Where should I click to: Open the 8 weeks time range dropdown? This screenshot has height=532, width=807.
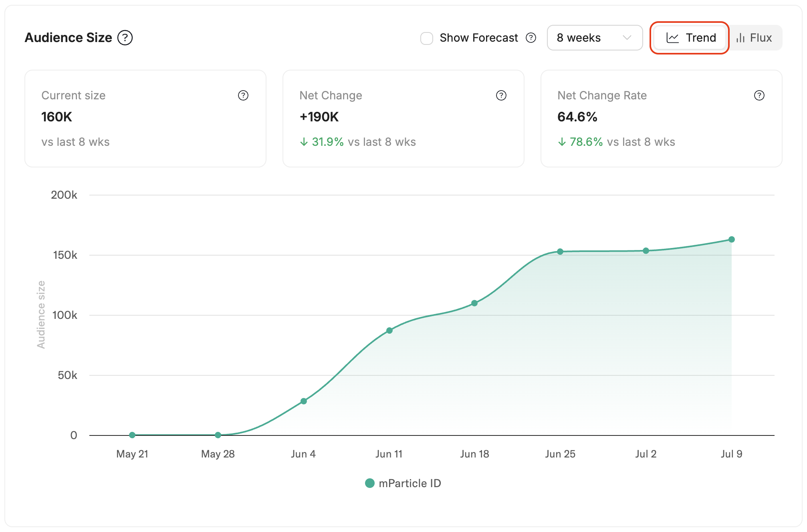(x=595, y=38)
